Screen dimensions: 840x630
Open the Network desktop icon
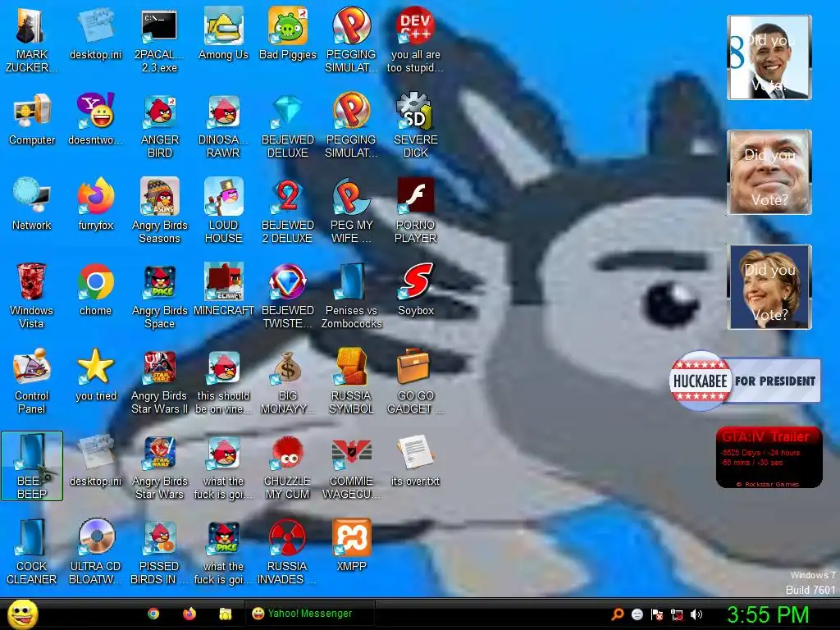pos(32,203)
